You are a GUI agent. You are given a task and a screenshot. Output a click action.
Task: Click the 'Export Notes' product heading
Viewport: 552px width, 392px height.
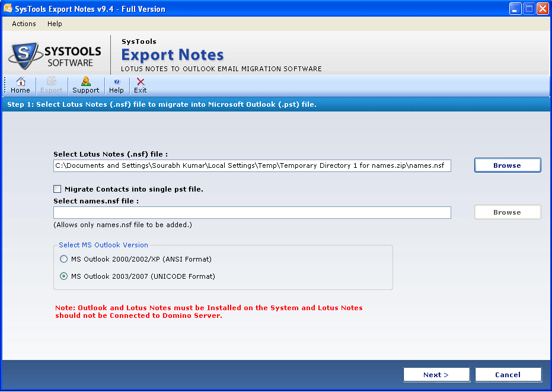point(173,55)
